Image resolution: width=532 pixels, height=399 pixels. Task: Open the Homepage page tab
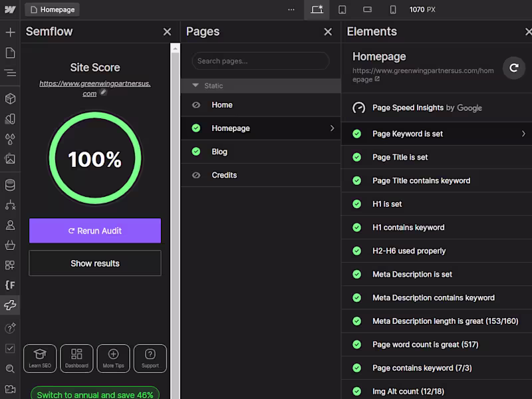tap(53, 9)
